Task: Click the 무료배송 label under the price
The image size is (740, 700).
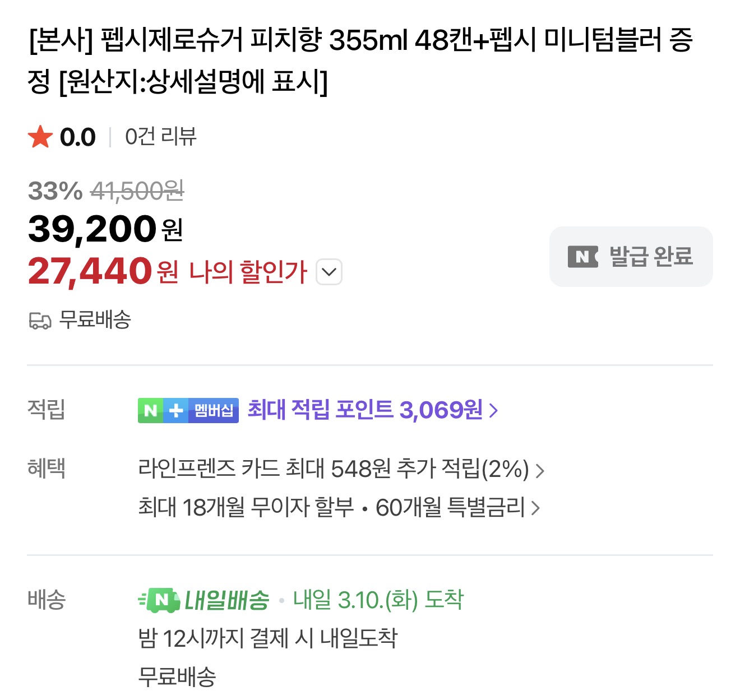Action: 95,320
